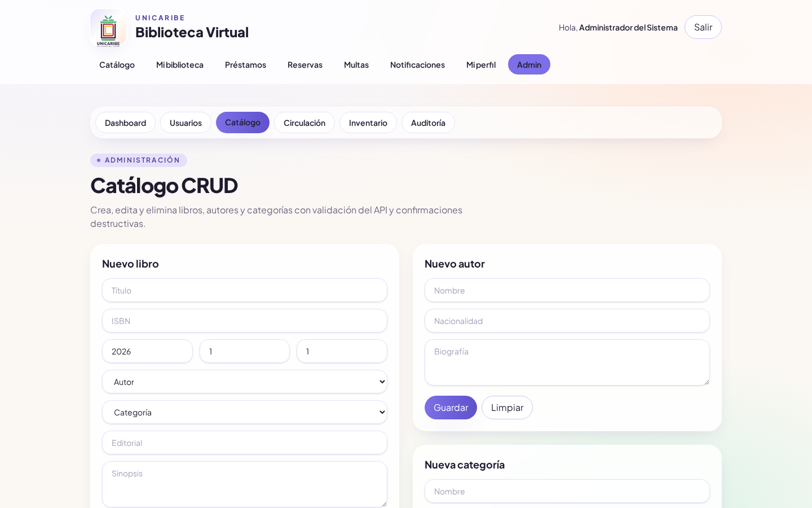This screenshot has height=508, width=812.
Task: Select the year field showing 2026
Action: click(x=147, y=351)
